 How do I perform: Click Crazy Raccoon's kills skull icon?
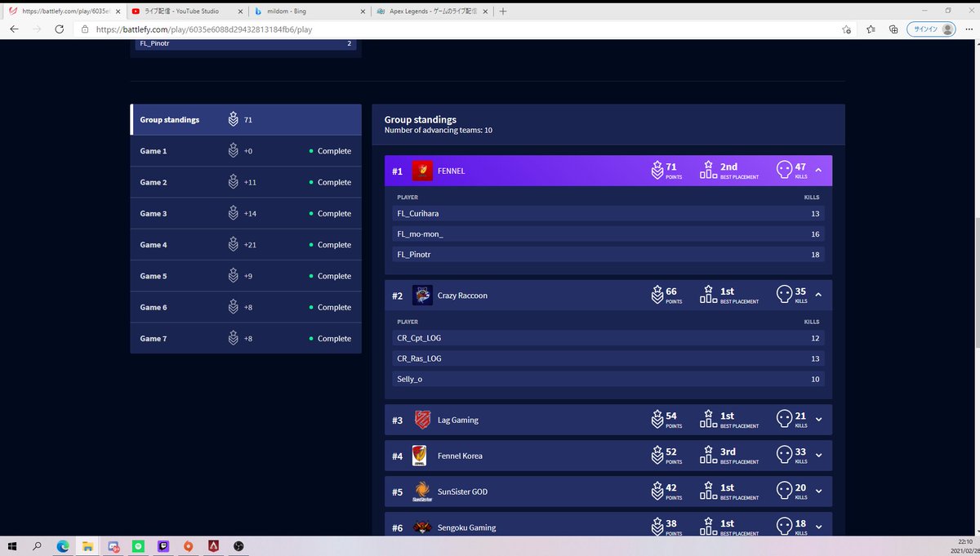coord(784,295)
